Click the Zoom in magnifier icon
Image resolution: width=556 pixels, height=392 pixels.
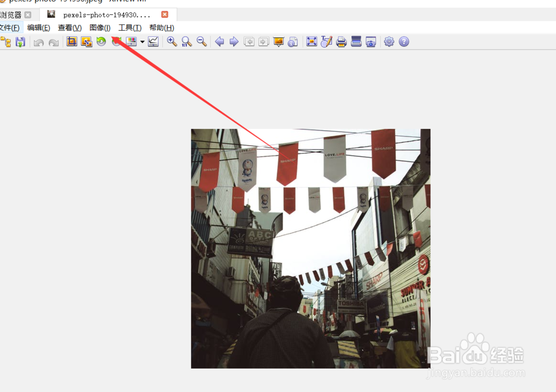tap(172, 42)
